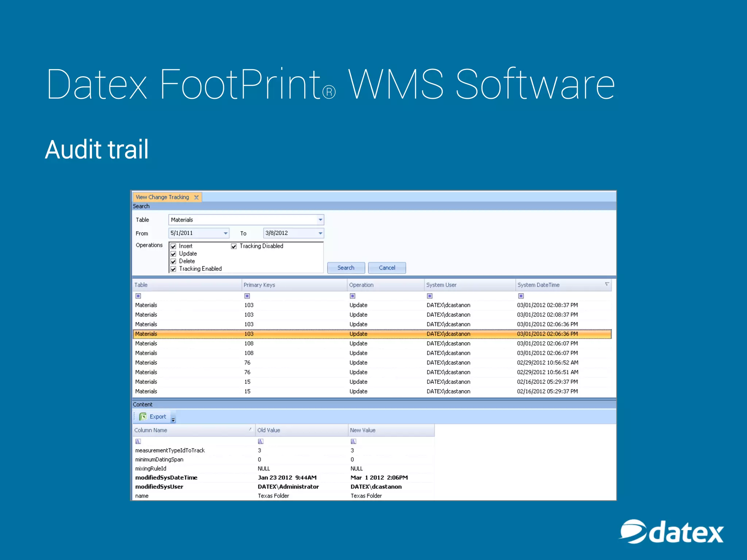The width and height of the screenshot is (747, 560).
Task: Uncheck the Insert operation checkbox
Action: (x=174, y=246)
